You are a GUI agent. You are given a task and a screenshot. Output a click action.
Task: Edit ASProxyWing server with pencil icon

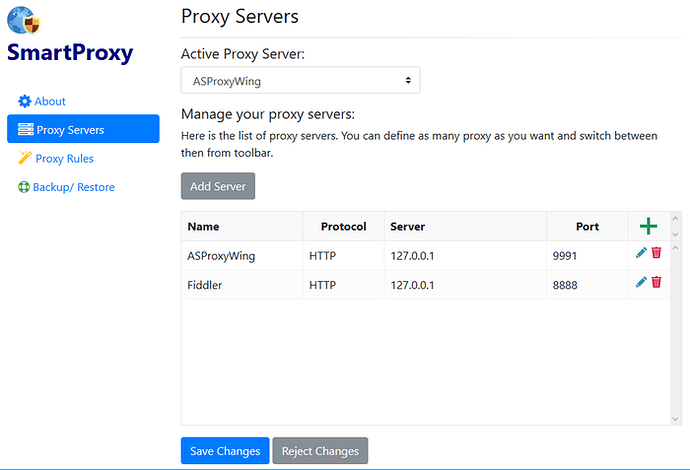click(x=641, y=254)
